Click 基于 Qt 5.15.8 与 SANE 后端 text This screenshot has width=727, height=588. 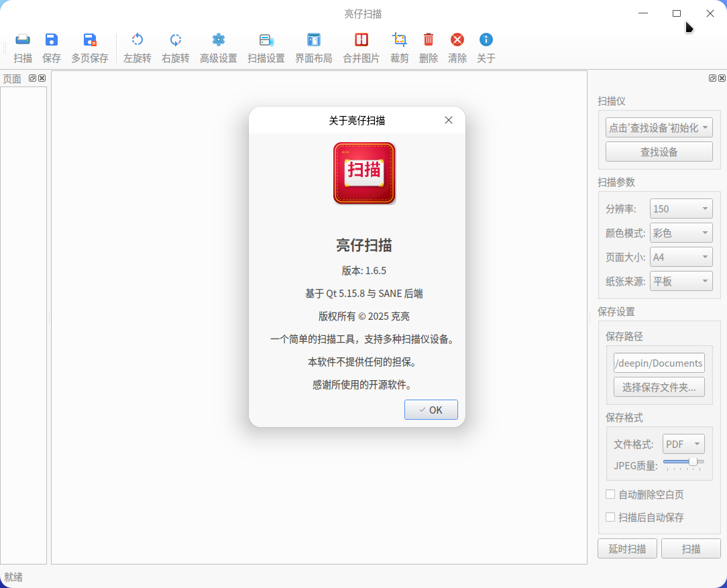(364, 293)
